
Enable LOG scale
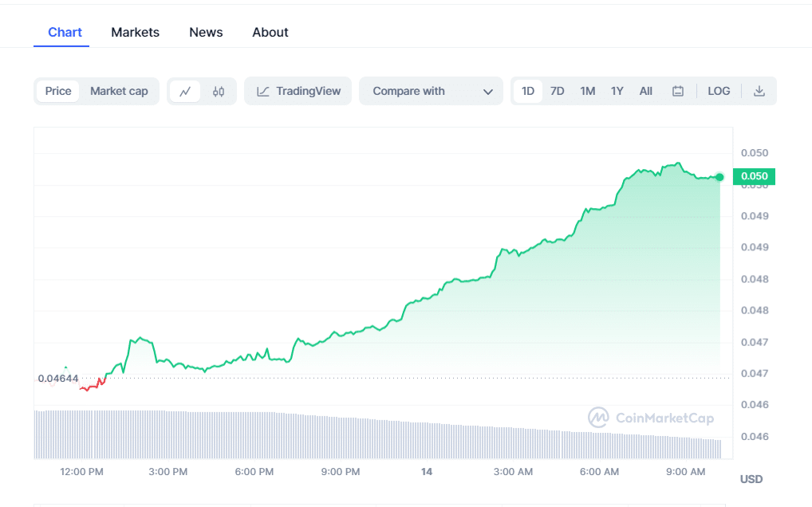pos(719,91)
